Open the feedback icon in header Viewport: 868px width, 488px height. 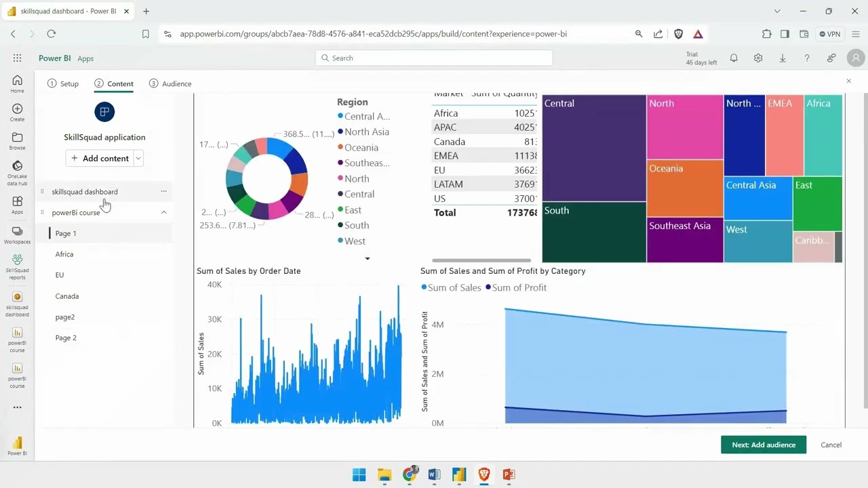(x=831, y=58)
